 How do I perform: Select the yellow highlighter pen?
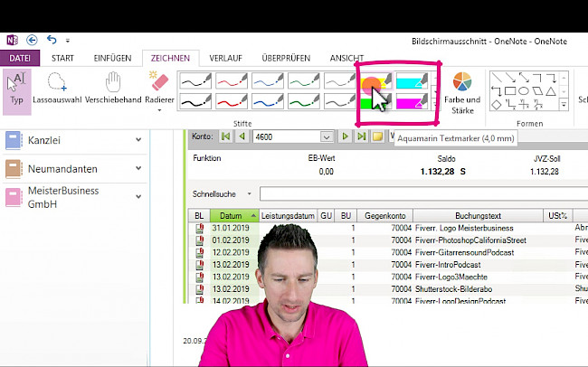coord(376,81)
